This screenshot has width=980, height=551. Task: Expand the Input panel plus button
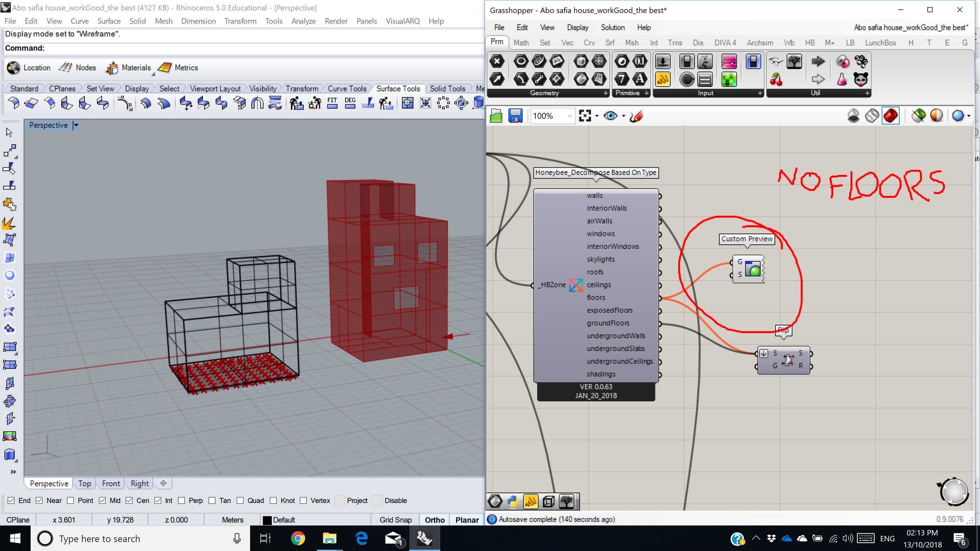click(x=760, y=93)
